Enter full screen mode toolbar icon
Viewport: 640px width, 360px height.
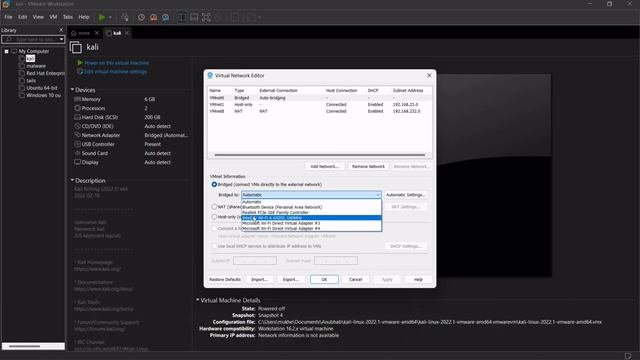coord(206,17)
